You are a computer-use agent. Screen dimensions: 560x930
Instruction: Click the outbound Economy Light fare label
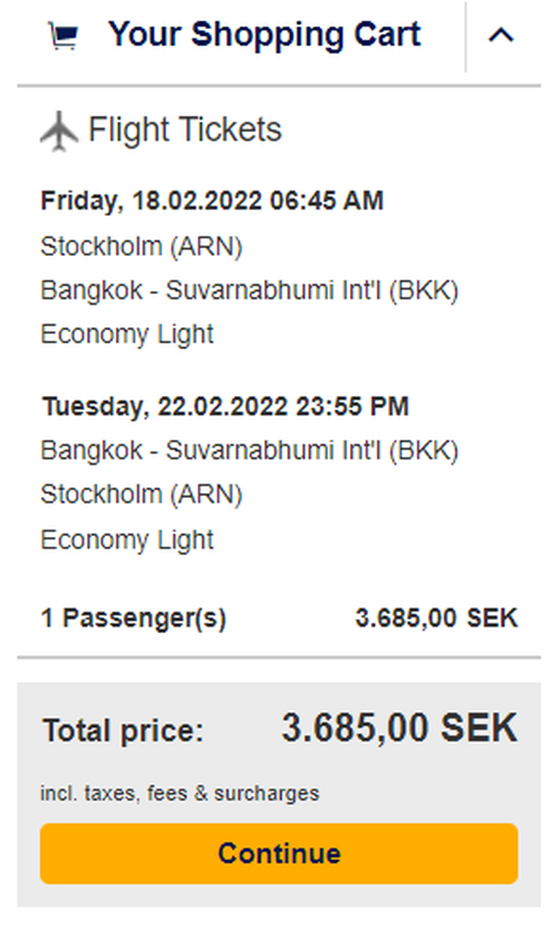click(127, 335)
